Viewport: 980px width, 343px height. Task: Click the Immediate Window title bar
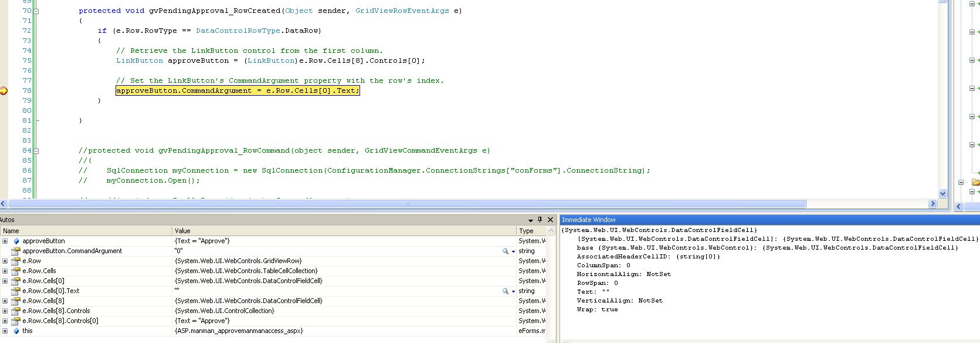[x=769, y=220]
